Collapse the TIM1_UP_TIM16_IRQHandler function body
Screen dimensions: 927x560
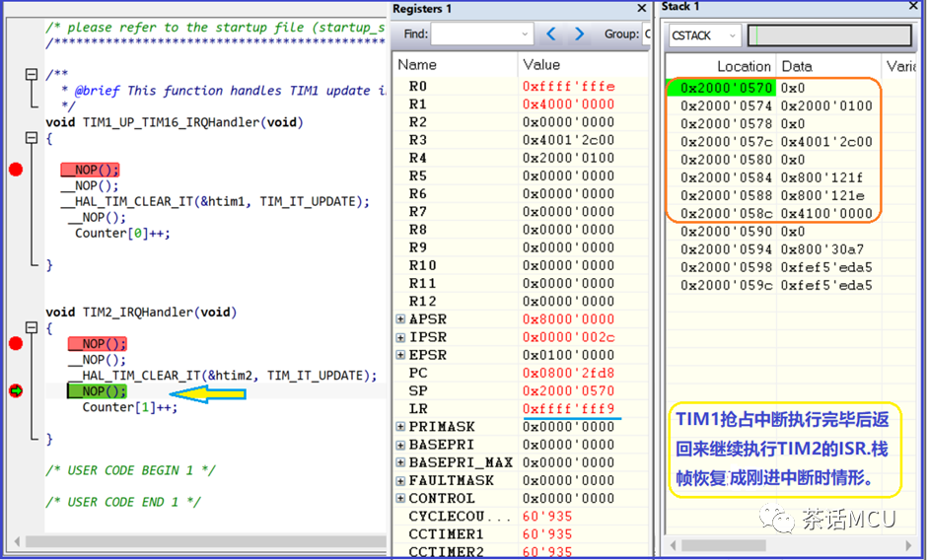click(x=32, y=138)
